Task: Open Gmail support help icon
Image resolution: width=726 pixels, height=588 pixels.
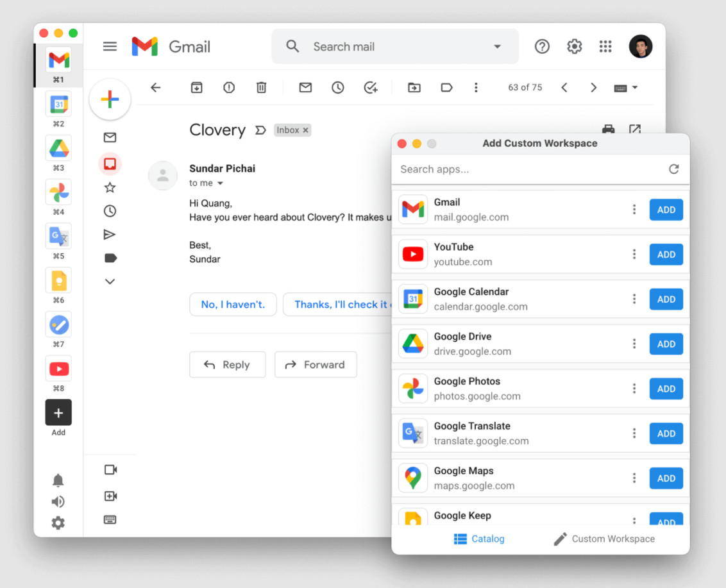Action: pyautogui.click(x=542, y=46)
